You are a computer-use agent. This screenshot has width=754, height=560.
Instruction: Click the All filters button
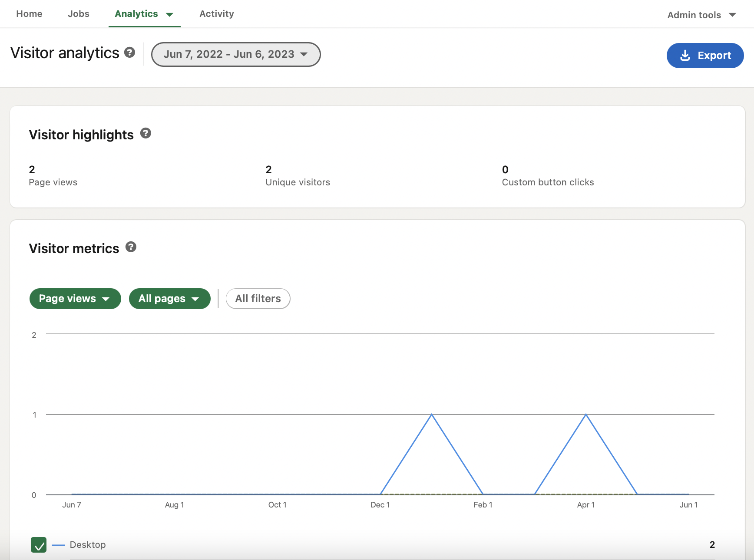pyautogui.click(x=258, y=299)
